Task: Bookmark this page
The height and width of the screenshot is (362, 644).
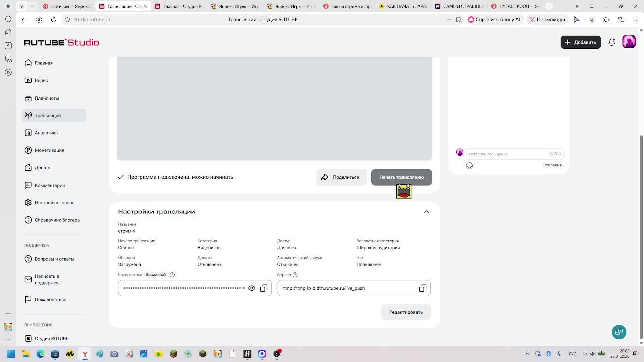Action: click(x=458, y=19)
